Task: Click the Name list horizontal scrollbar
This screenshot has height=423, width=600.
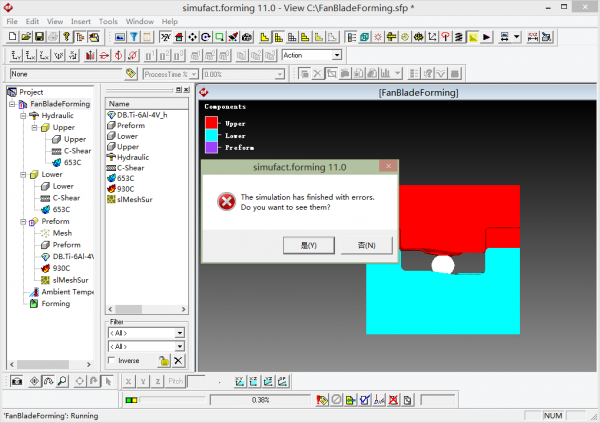Action: pos(147,309)
